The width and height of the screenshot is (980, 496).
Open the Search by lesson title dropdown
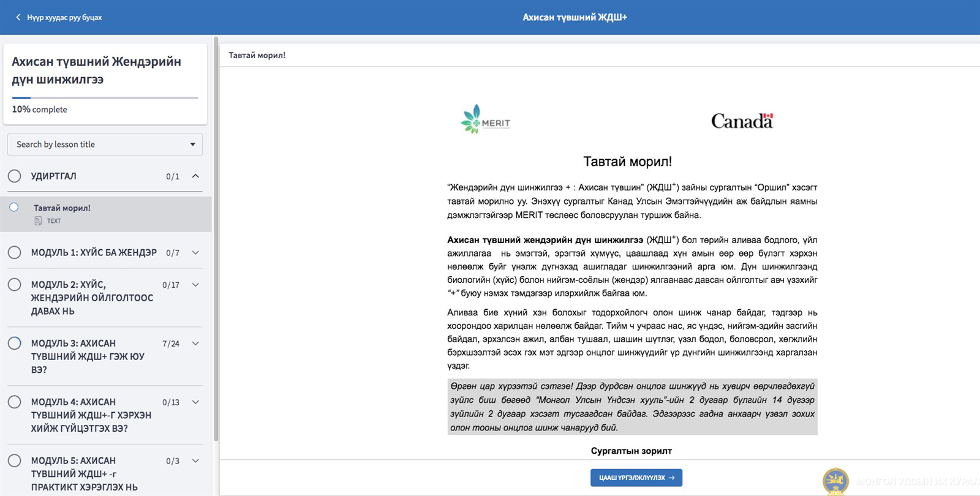tap(105, 145)
